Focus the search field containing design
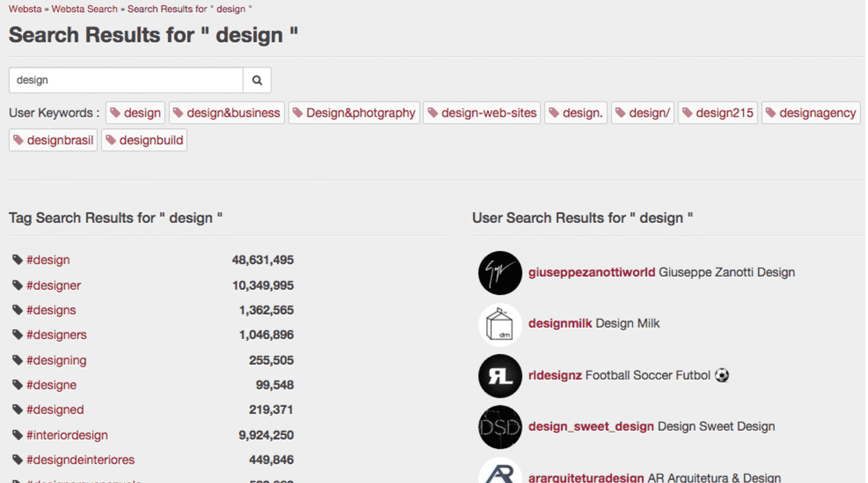 [x=125, y=80]
